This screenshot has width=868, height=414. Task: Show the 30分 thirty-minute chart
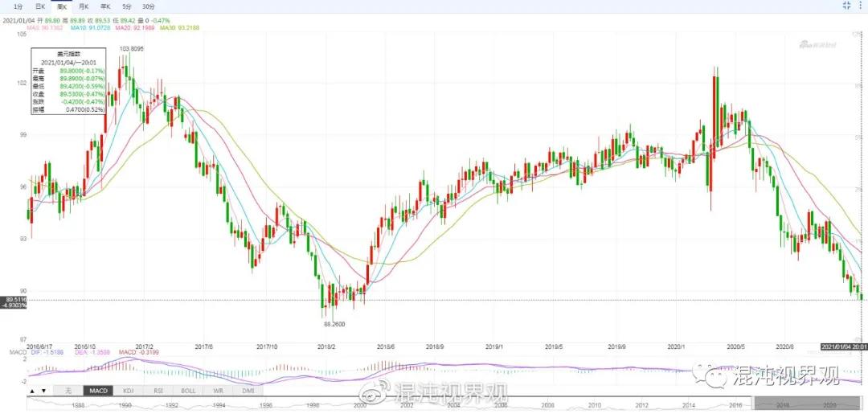coord(148,6)
